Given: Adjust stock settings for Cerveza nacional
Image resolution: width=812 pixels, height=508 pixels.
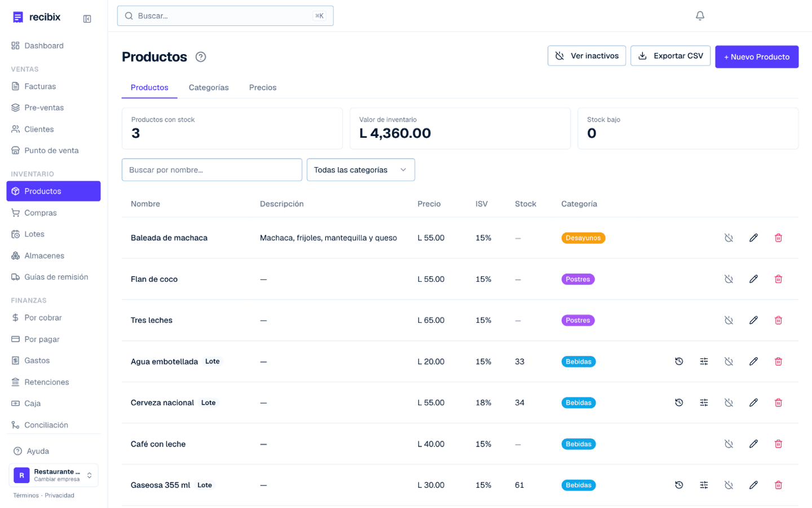Looking at the screenshot, I should coord(704,402).
